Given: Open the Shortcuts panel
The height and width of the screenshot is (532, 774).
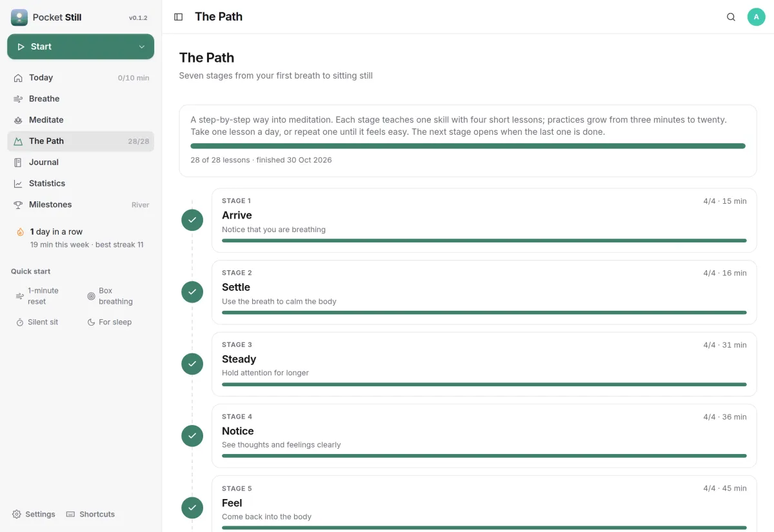Looking at the screenshot, I should click(x=91, y=514).
